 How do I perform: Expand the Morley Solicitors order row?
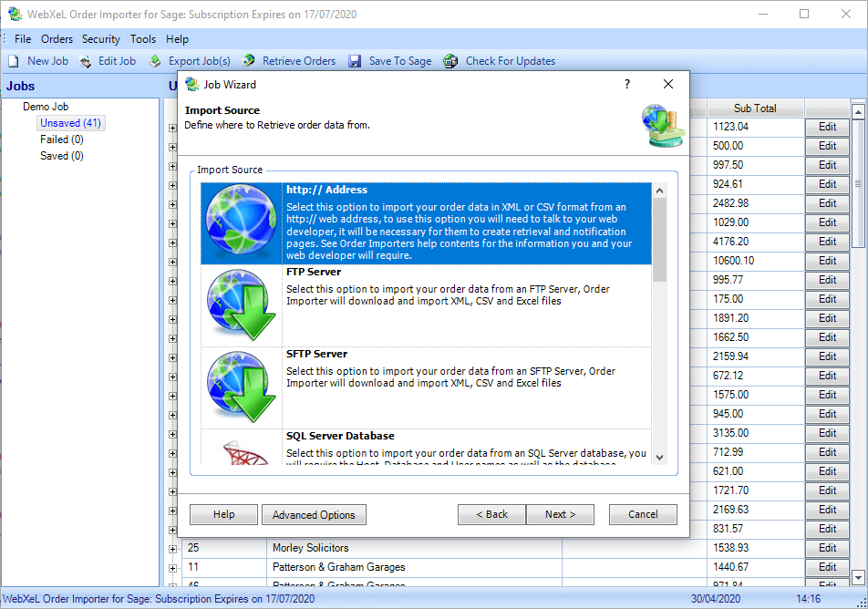tap(172, 549)
